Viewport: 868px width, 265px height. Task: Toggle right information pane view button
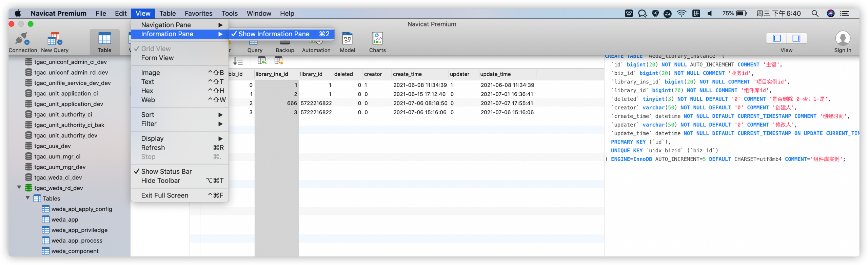click(x=796, y=38)
